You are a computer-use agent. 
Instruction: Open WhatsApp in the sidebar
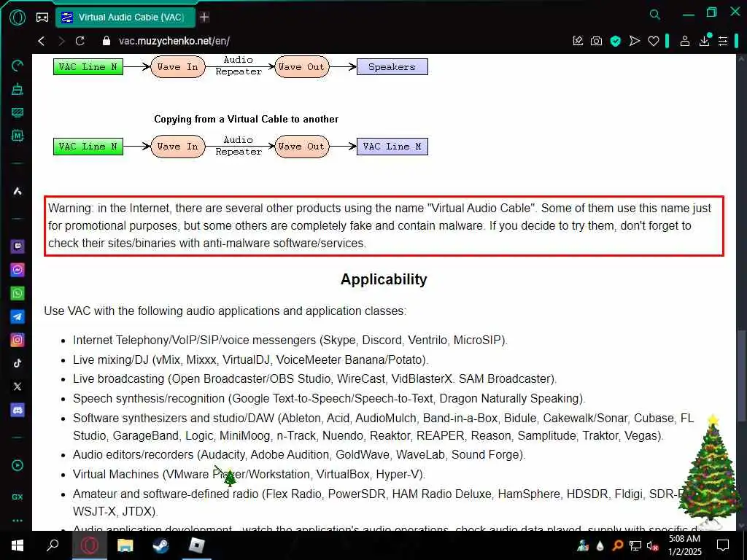point(18,293)
